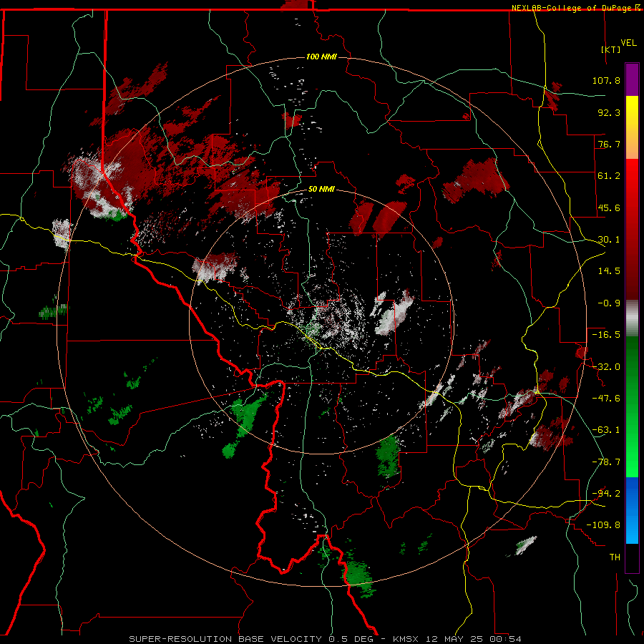Pick the red segment of the color bar
Viewport: 644px width, 644px height.
tap(632, 229)
